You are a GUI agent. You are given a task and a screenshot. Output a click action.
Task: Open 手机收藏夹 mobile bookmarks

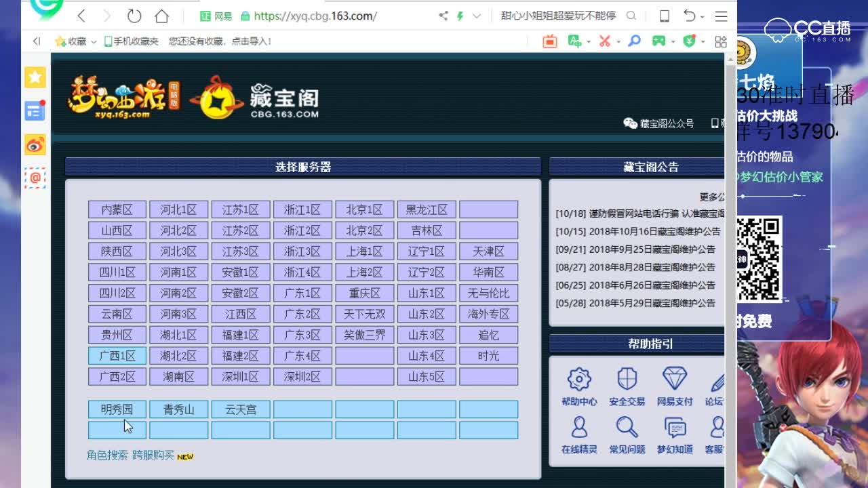131,41
